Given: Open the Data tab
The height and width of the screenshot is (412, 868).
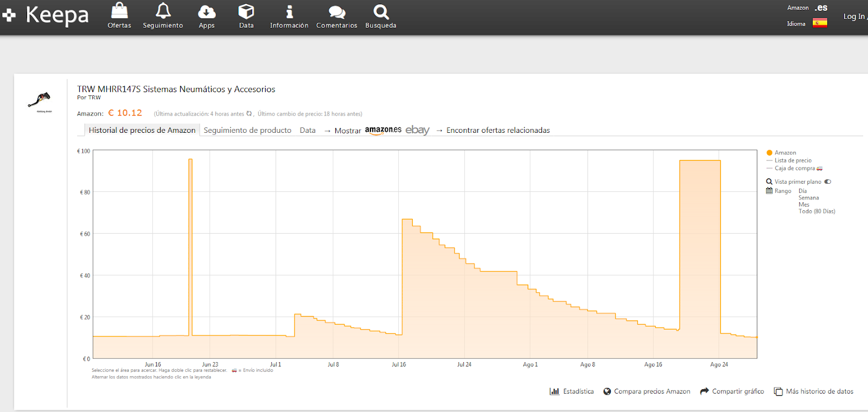Looking at the screenshot, I should tap(308, 130).
